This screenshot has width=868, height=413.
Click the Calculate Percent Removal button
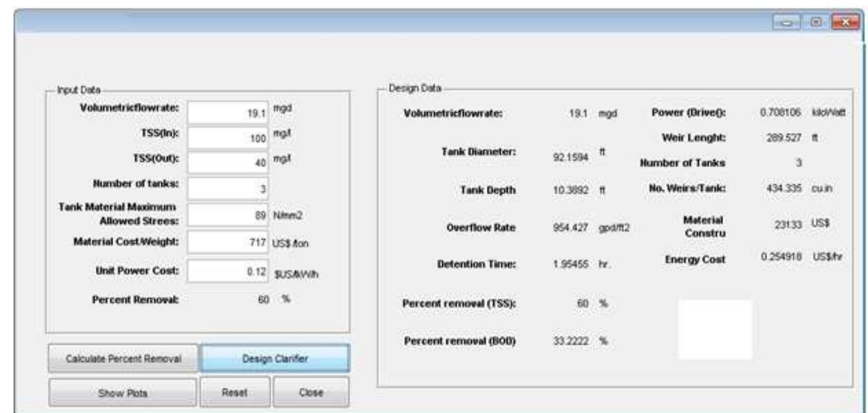pyautogui.click(x=123, y=359)
